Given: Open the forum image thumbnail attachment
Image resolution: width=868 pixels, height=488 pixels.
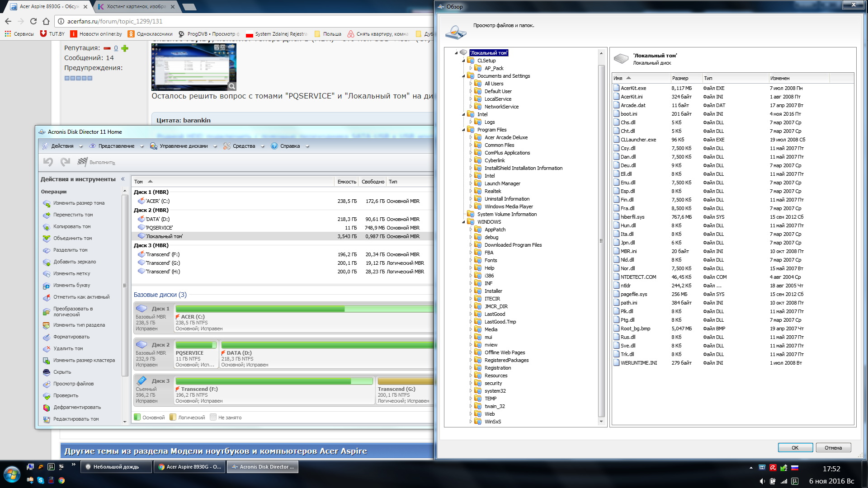Looking at the screenshot, I should click(x=193, y=67).
